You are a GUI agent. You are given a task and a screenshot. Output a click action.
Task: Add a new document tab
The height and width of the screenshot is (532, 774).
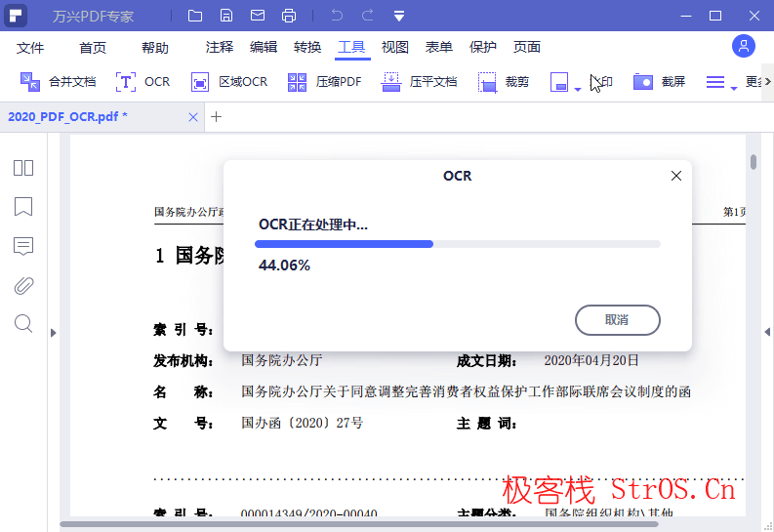click(217, 117)
